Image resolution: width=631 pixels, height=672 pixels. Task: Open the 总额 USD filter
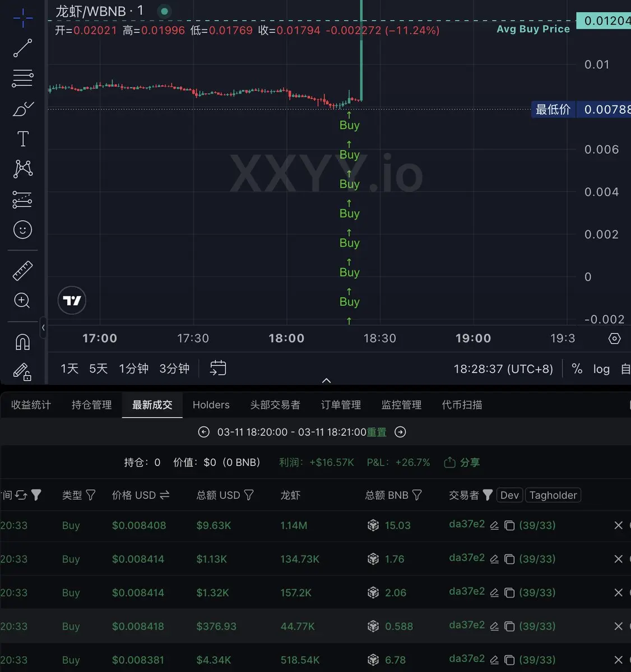[249, 495]
